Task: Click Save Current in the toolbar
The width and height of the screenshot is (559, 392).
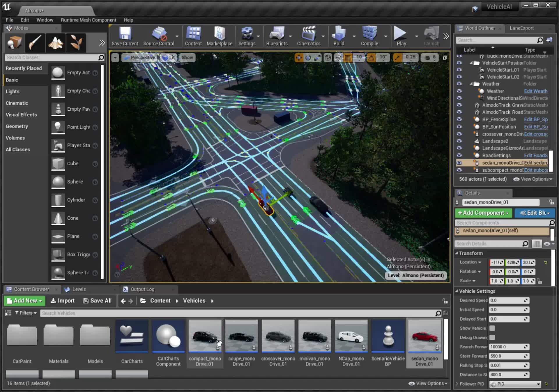Action: point(125,35)
